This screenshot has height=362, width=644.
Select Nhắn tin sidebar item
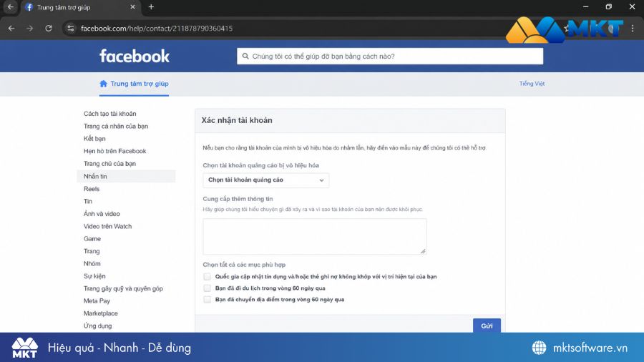point(126,176)
